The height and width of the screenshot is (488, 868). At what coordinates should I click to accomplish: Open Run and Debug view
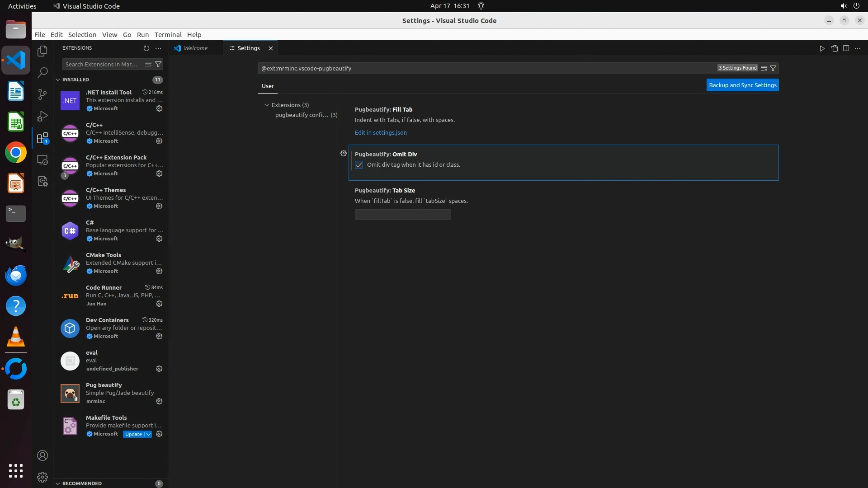[x=42, y=116]
